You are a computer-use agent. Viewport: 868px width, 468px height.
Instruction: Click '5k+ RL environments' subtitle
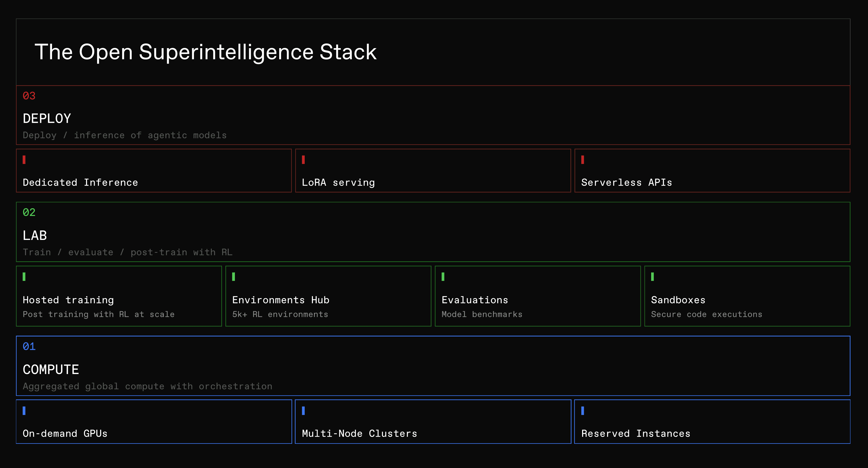280,314
